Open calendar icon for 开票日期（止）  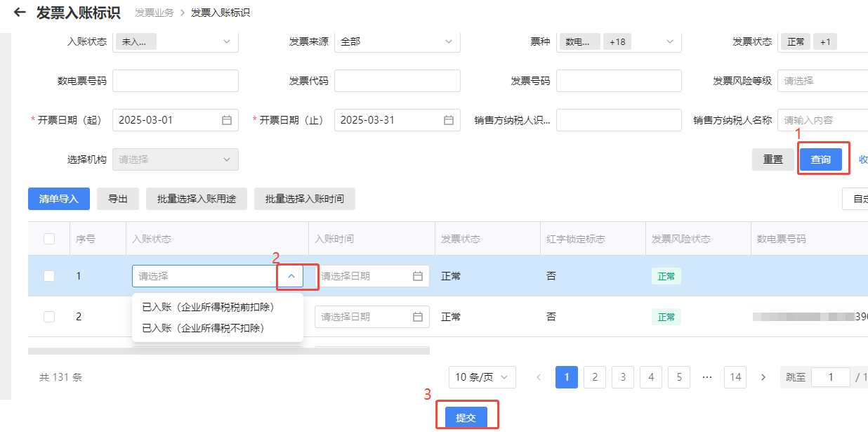pyautogui.click(x=449, y=120)
